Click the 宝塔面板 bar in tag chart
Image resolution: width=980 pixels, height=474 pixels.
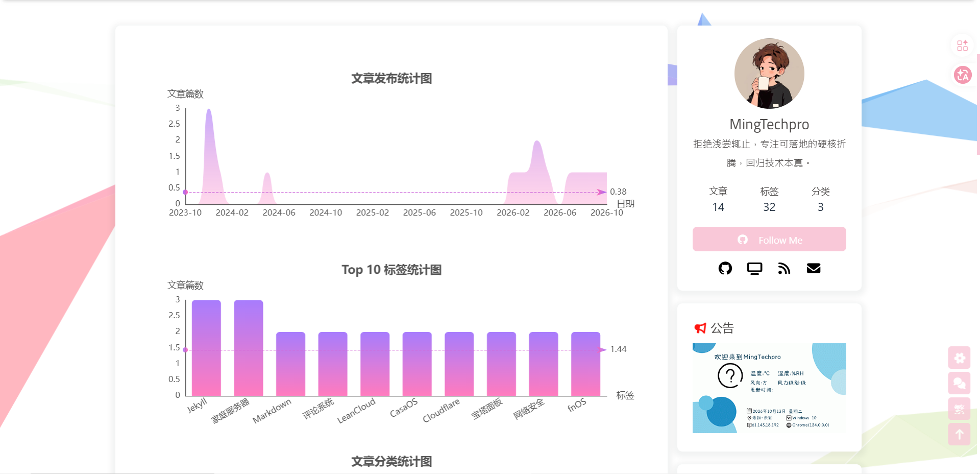pyautogui.click(x=501, y=364)
